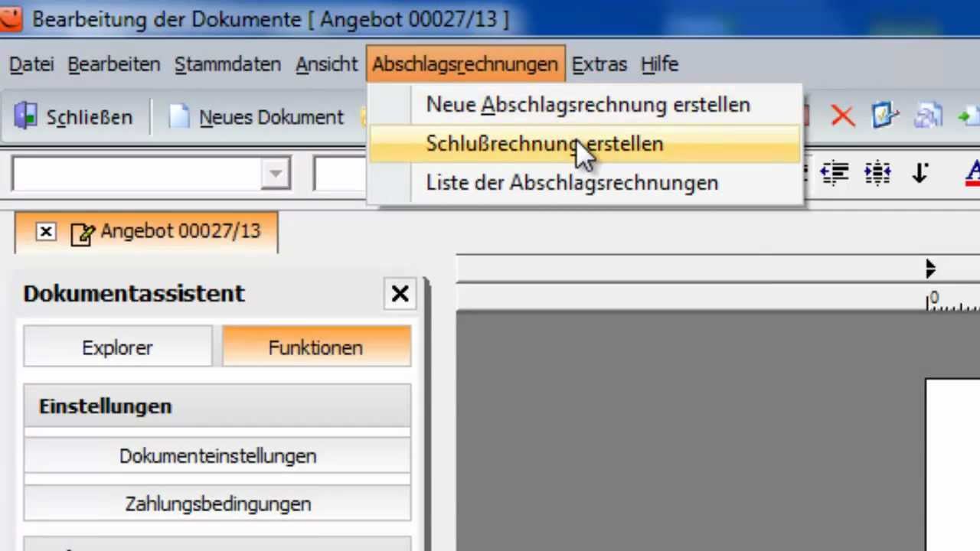Click the Dokumenteinstellungen button
This screenshot has width=980, height=551.
217,456
